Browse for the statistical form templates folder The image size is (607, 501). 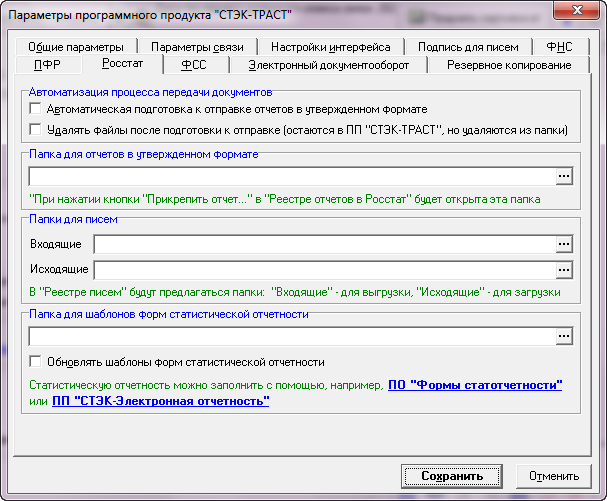[564, 336]
